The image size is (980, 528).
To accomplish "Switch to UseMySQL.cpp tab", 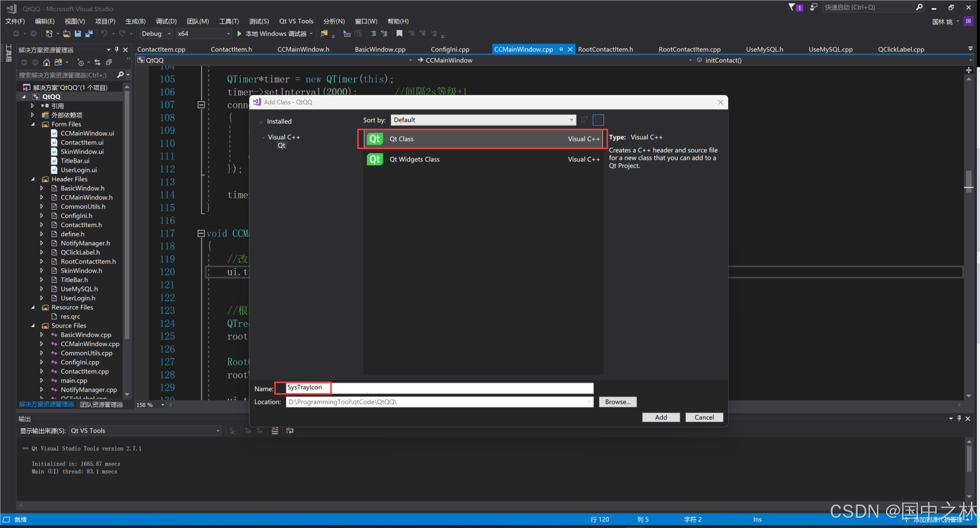I will pos(830,49).
